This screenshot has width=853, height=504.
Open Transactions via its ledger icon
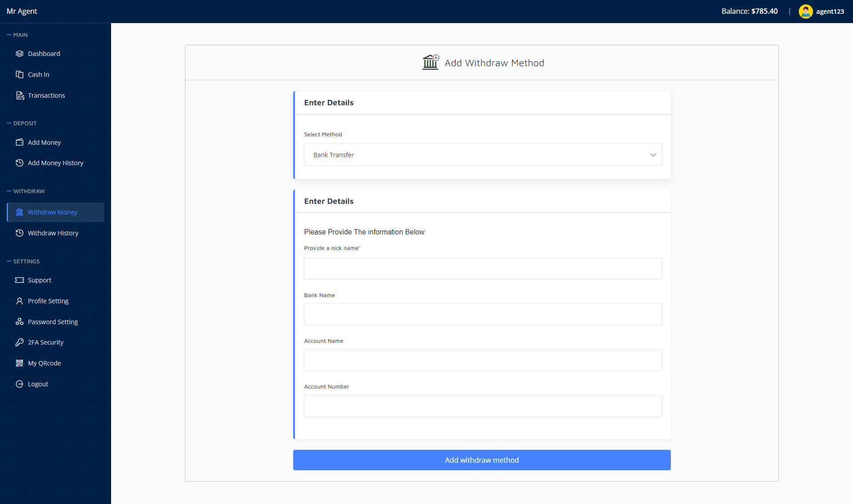20,95
